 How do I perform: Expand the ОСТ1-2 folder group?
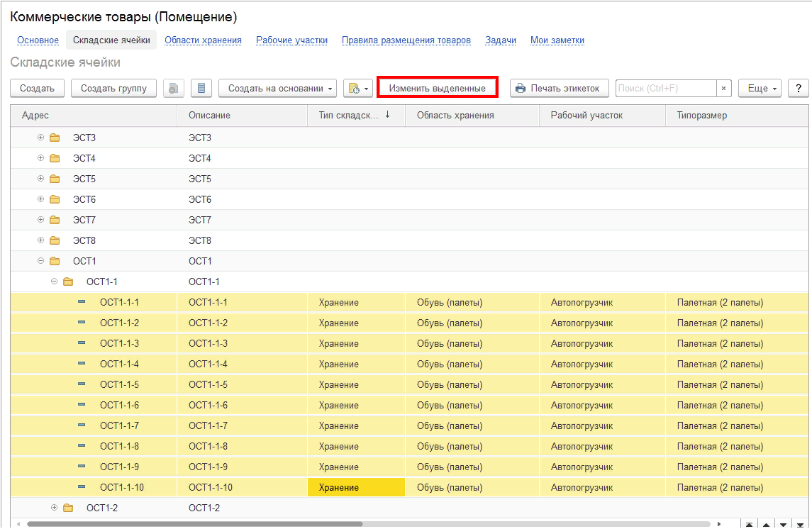[54, 508]
